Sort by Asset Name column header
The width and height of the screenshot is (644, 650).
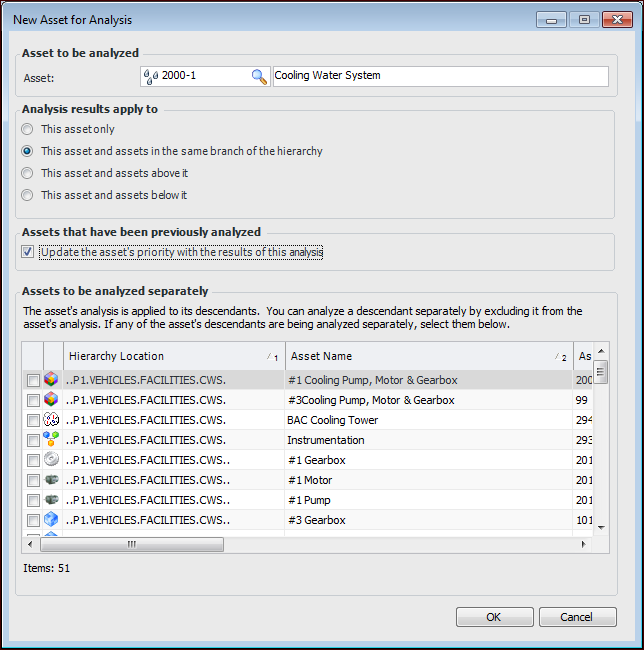420,356
